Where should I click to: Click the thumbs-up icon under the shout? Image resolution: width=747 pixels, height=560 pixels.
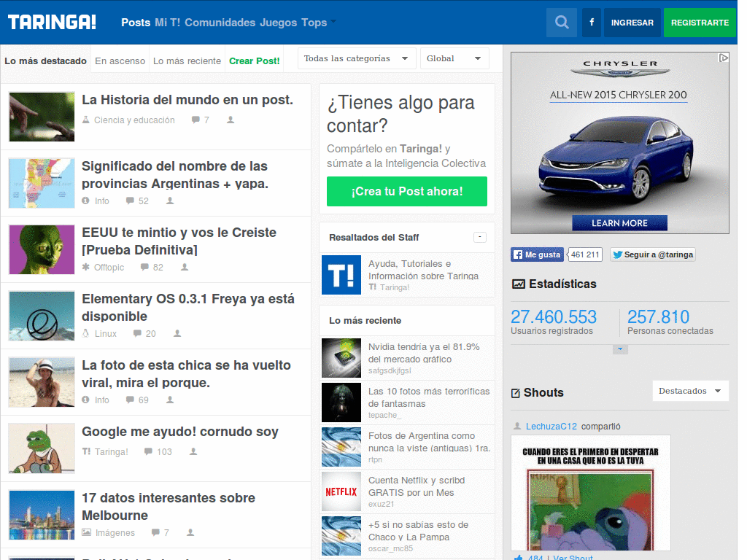518,557
